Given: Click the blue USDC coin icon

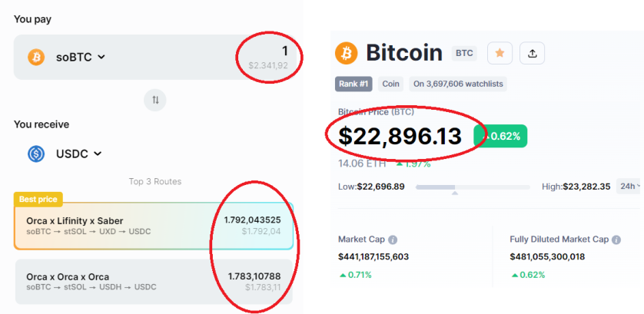Looking at the screenshot, I should (x=36, y=154).
